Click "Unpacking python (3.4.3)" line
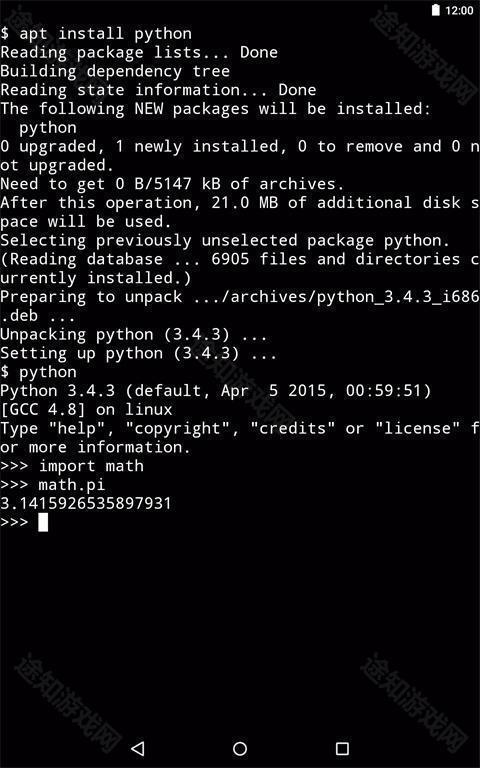The image size is (480, 768). tap(134, 335)
